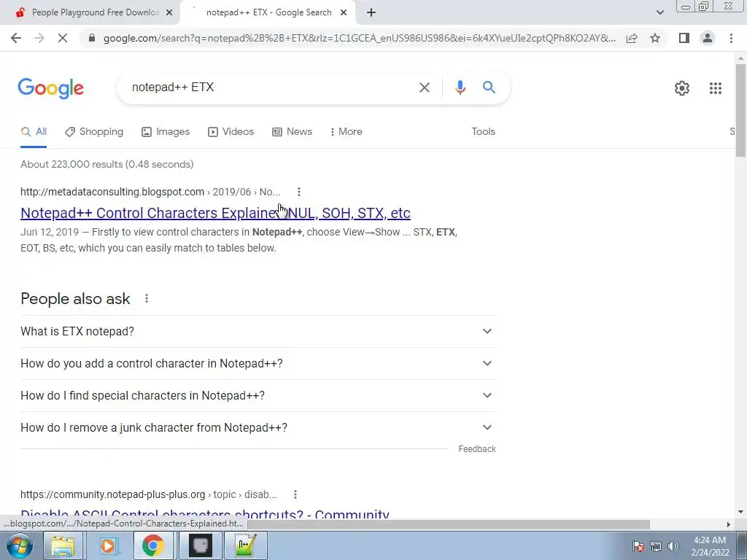Viewport: 747px width, 560px height.
Task: Click the scroll right arrow
Action: [728, 524]
